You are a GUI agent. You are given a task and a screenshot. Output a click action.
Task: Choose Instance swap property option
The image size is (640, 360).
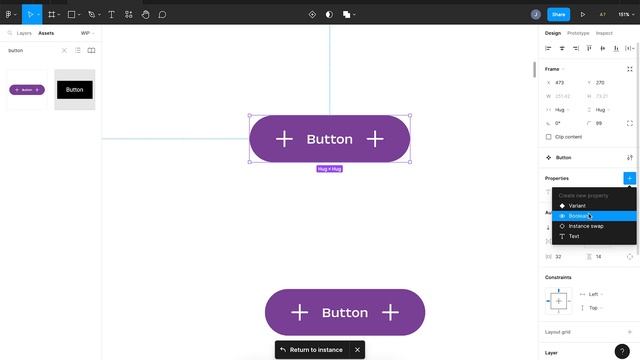594,226
